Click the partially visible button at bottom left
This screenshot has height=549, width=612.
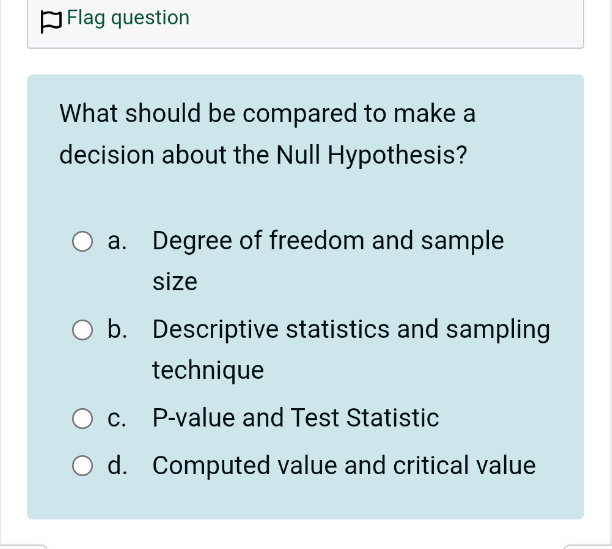point(23,546)
